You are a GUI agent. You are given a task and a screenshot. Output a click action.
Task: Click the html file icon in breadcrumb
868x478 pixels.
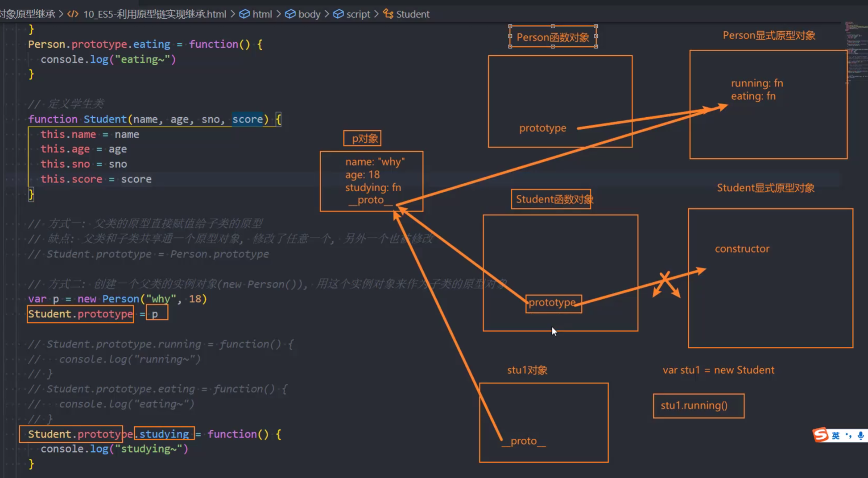72,14
